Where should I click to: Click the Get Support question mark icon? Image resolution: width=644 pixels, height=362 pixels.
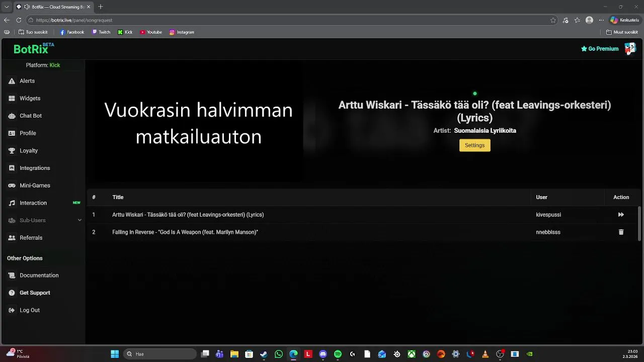(x=12, y=293)
